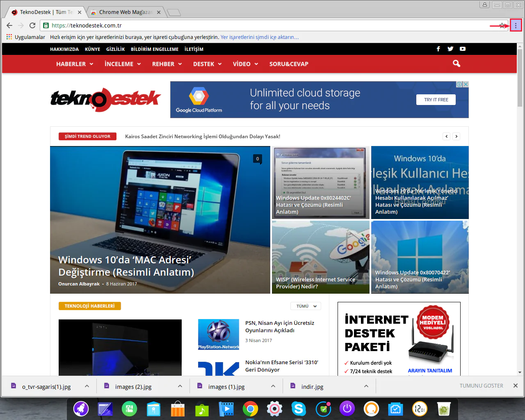The image size is (525, 420).
Task: Expand options for indir.jpg download
Action: (366, 386)
